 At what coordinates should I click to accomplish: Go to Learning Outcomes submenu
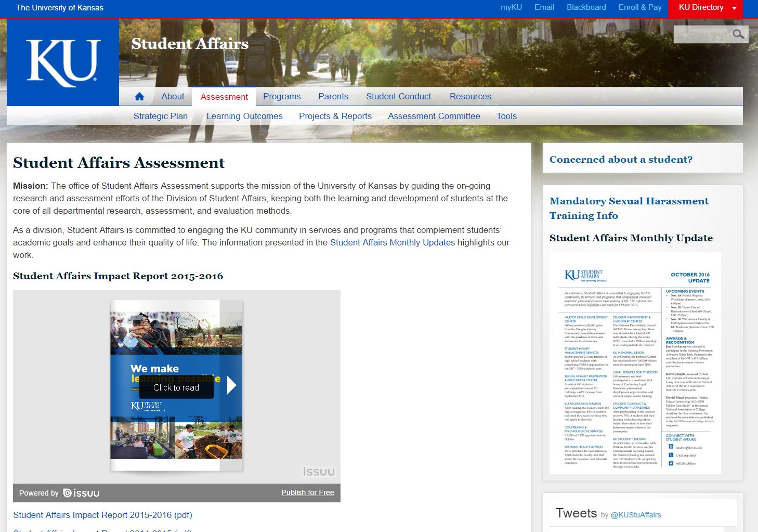point(244,116)
